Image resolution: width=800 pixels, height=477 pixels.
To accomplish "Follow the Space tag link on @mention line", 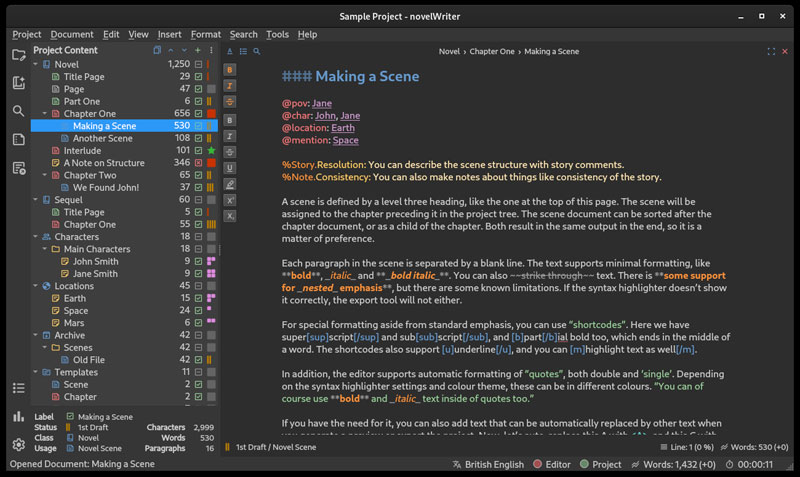I will (345, 140).
